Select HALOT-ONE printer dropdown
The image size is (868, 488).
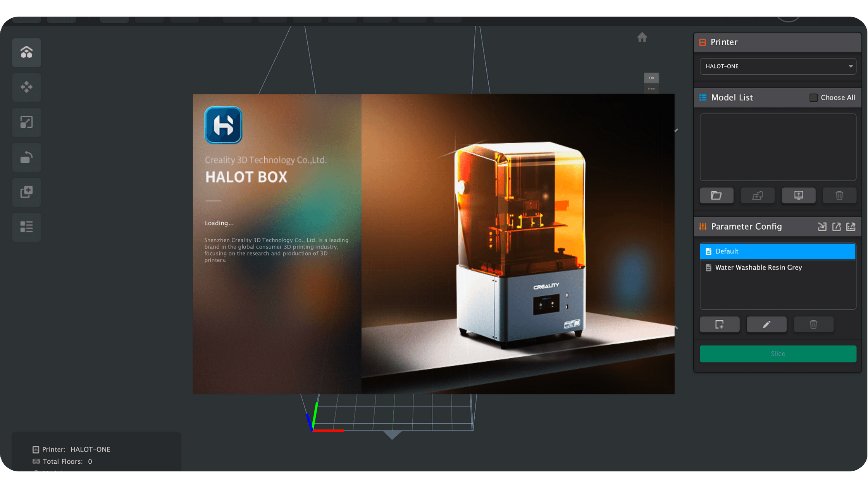point(777,65)
